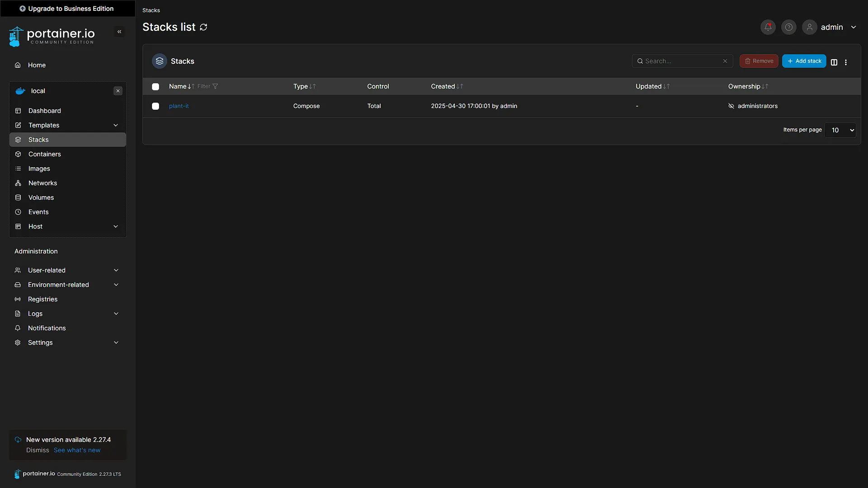Refresh the Stacks list

pos(203,27)
